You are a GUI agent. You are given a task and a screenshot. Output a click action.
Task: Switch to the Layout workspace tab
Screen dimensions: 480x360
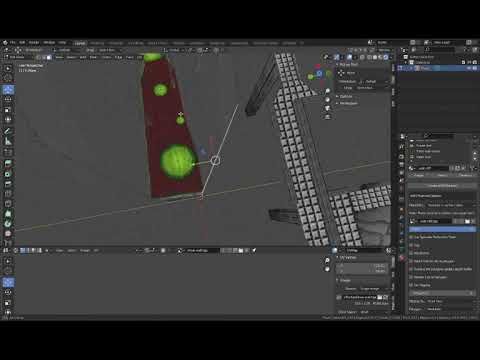point(80,43)
